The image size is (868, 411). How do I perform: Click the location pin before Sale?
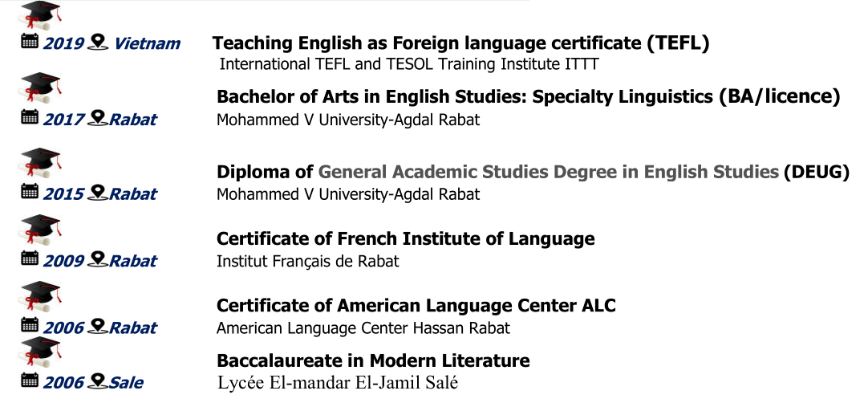(98, 381)
